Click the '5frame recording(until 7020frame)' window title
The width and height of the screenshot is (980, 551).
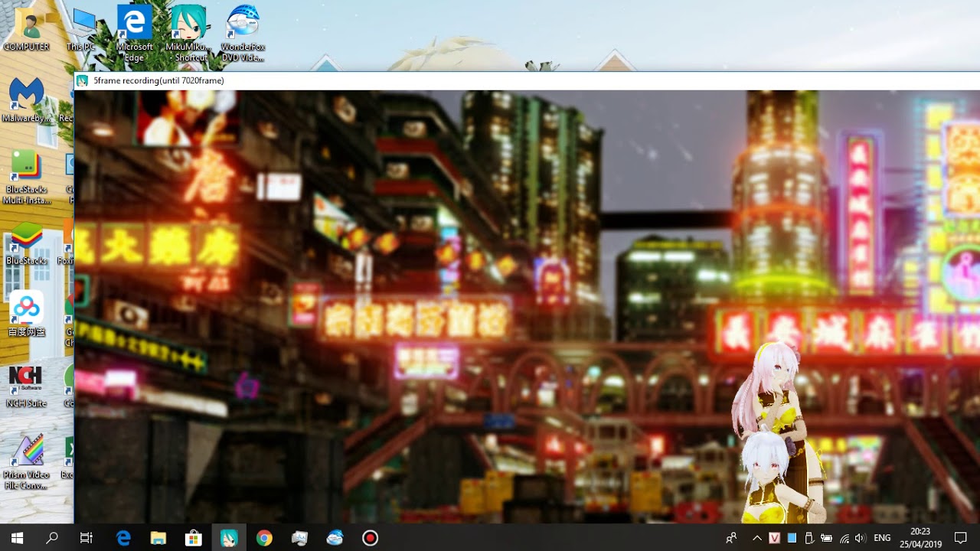[x=158, y=80]
